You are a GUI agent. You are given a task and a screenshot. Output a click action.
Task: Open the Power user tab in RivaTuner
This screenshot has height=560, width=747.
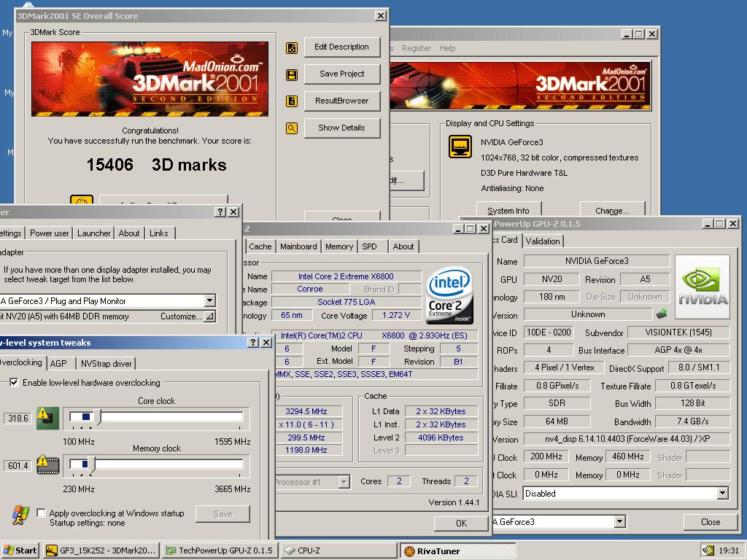coord(49,233)
